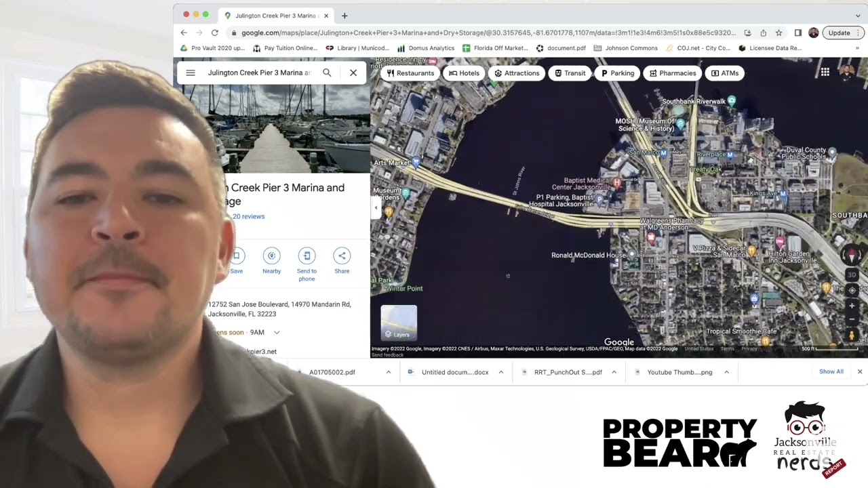Open A01705002.pdf download options chevron
The image size is (868, 488).
click(x=389, y=372)
